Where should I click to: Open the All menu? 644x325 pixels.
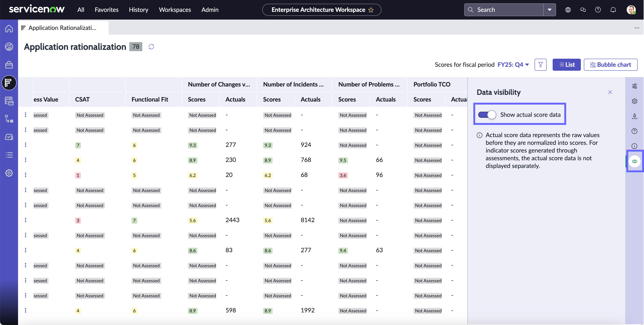[81, 10]
